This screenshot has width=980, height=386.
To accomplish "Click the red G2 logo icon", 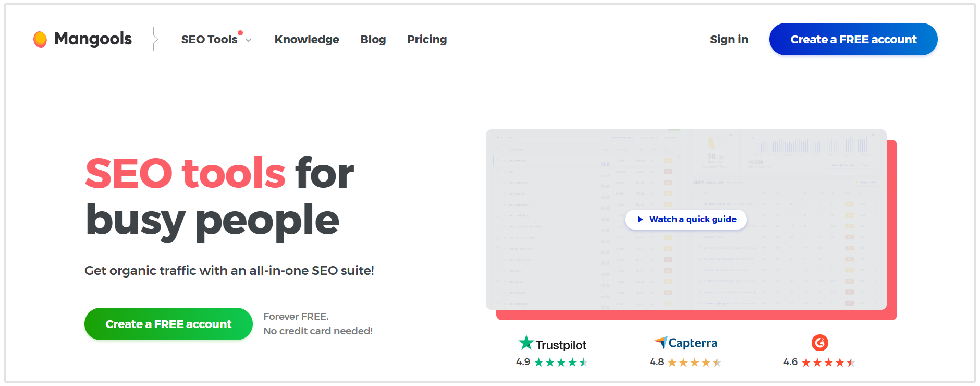I will pyautogui.click(x=820, y=343).
